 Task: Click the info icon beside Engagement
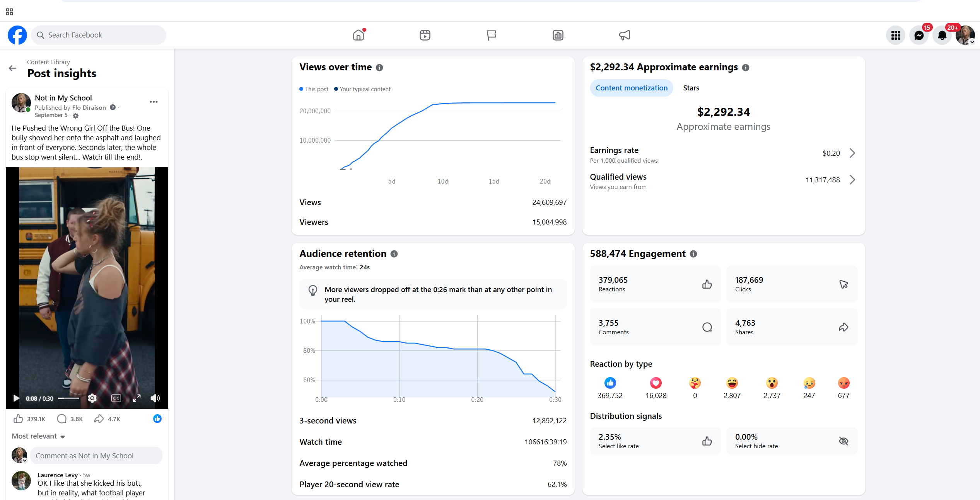[x=693, y=254]
